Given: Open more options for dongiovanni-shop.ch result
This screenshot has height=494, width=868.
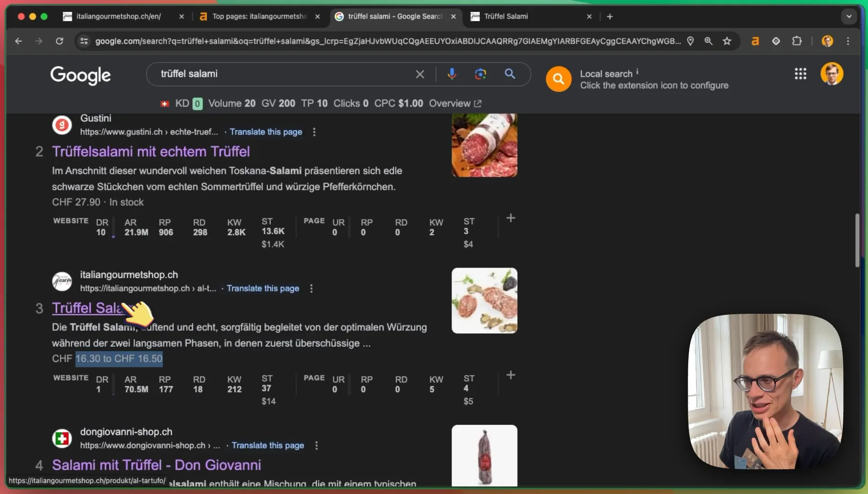Looking at the screenshot, I should [x=316, y=446].
